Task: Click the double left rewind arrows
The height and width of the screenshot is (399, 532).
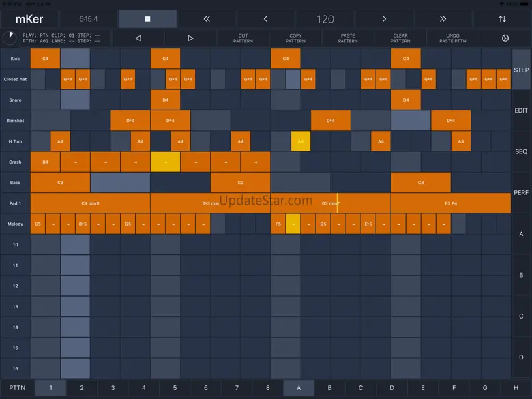Action: click(207, 19)
